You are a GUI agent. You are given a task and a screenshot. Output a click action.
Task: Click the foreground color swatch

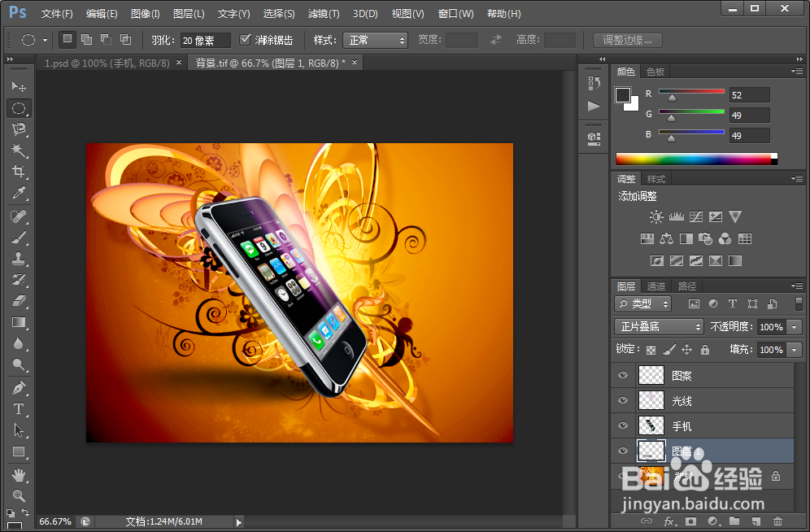coord(622,95)
